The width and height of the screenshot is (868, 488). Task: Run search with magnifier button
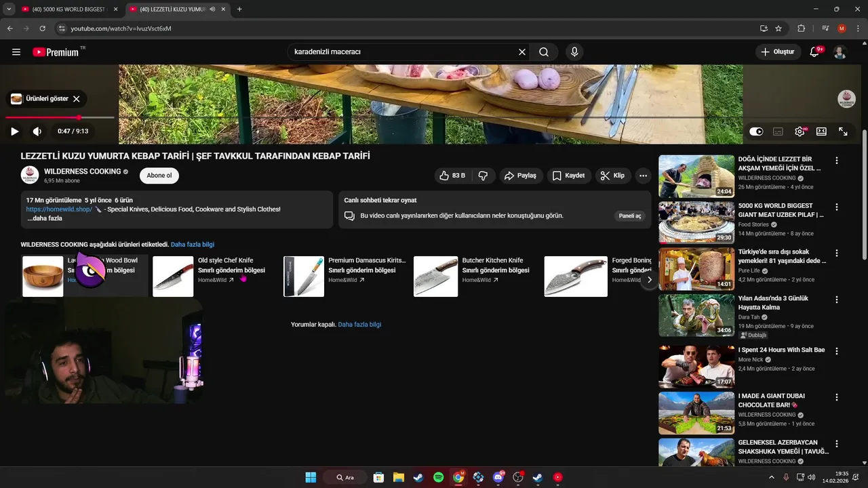[x=544, y=52]
